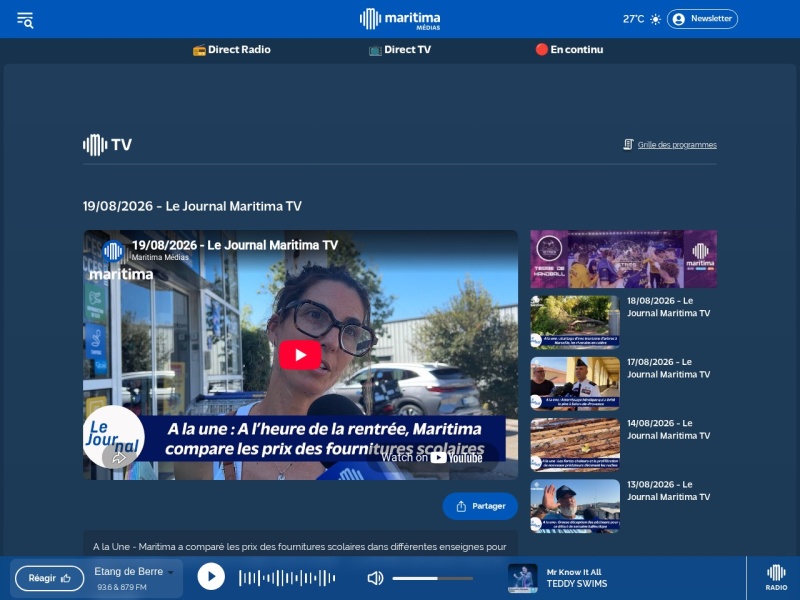Screen dimensions: 800x600
Task: Click the 27°C temperature reading
Action: point(633,19)
